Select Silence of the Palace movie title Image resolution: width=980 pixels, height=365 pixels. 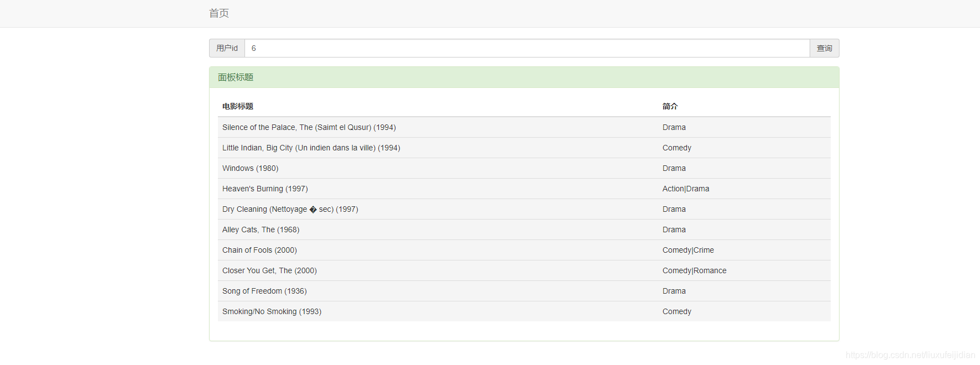pos(309,127)
